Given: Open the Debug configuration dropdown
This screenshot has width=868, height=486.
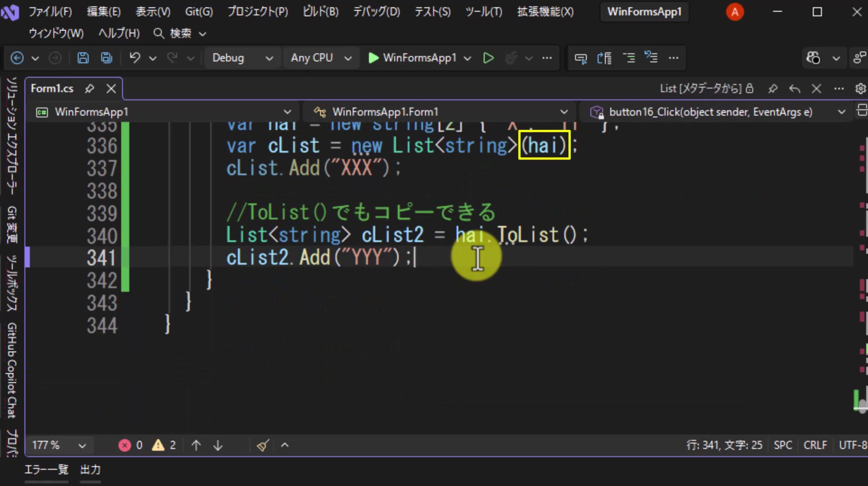Looking at the screenshot, I should (x=242, y=58).
